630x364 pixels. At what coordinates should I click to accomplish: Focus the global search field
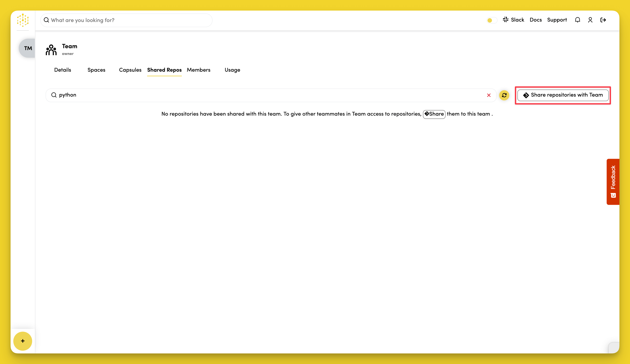(x=126, y=20)
